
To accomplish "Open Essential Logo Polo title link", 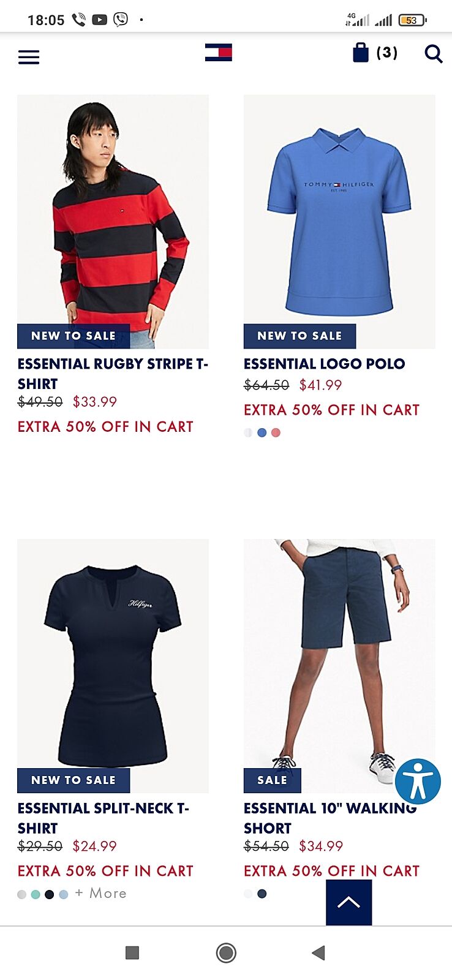I will click(x=325, y=364).
